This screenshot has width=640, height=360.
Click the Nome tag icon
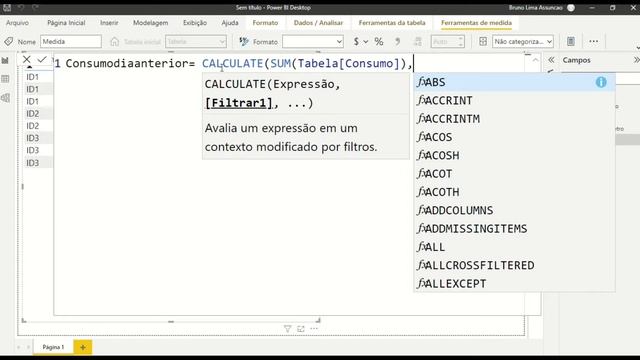coord(9,42)
